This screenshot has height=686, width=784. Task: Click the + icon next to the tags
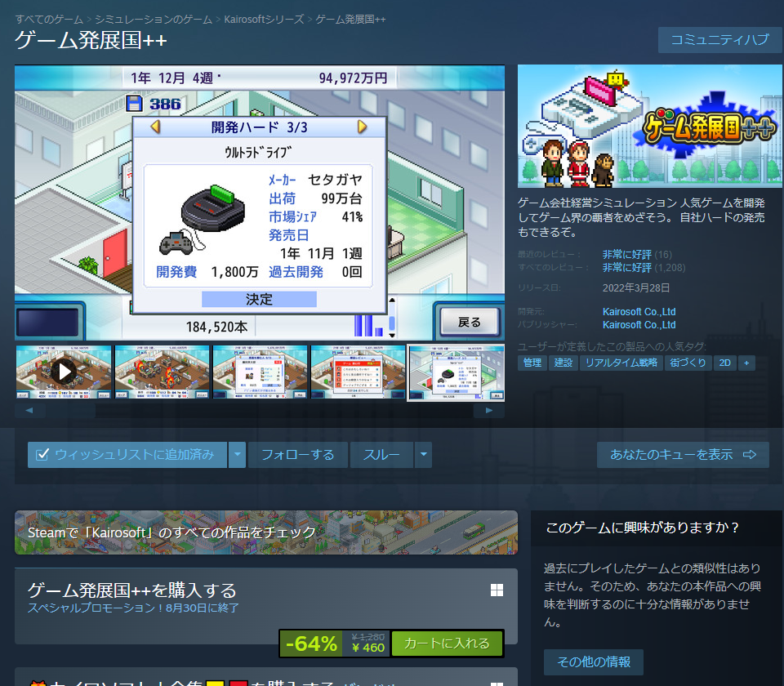coord(746,363)
